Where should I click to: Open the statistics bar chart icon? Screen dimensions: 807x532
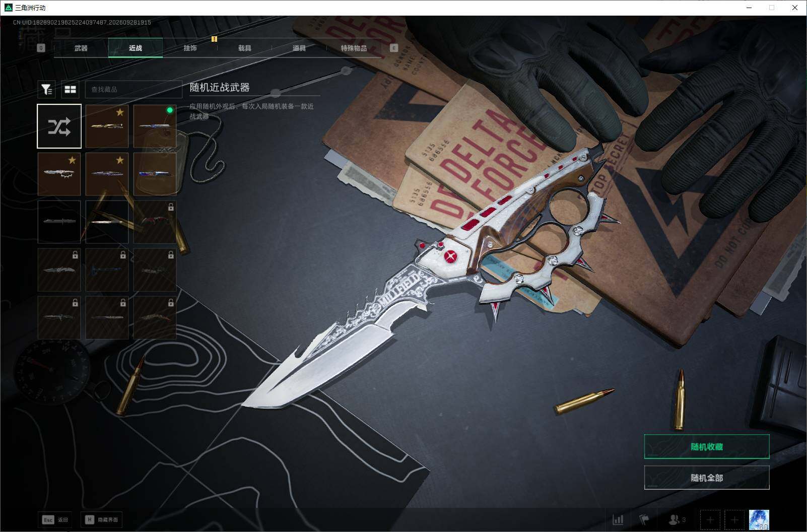click(618, 519)
